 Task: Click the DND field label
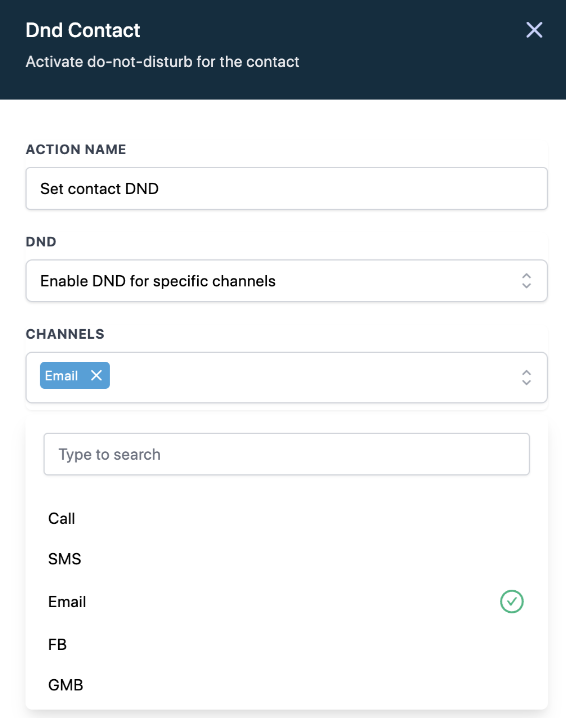coord(41,241)
